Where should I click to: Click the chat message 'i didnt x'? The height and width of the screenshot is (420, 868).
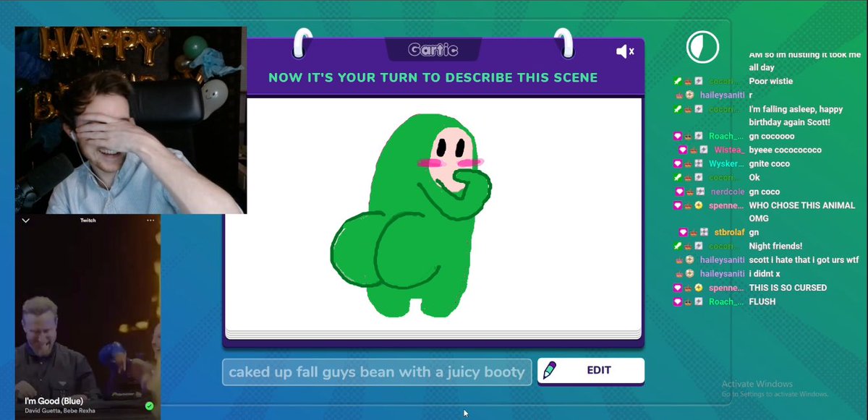tap(767, 274)
